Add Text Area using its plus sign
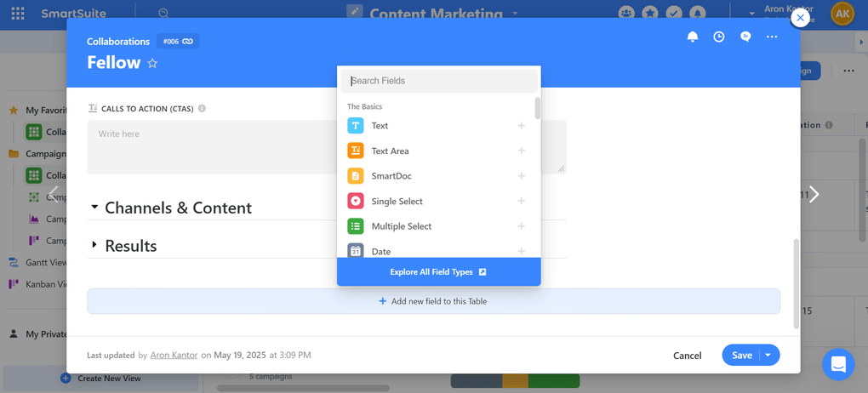The image size is (868, 393). pos(521,151)
